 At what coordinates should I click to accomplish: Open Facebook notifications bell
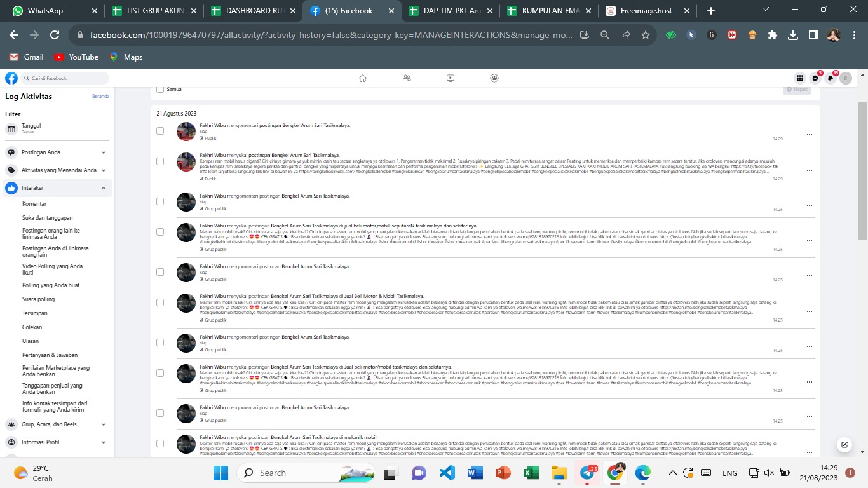(831, 78)
